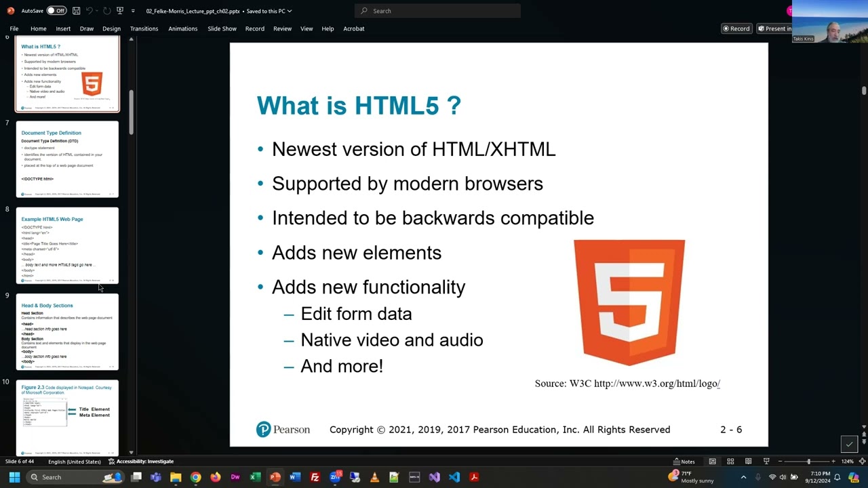The image size is (868, 488).
Task: Click the checkmark button below the slide
Action: coord(849,445)
